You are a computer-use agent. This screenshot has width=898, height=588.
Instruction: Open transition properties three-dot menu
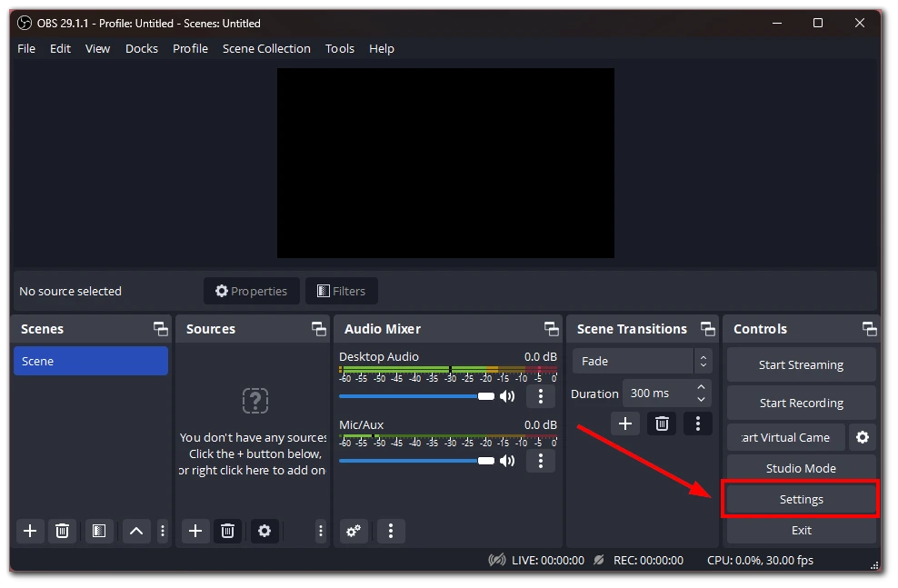point(697,424)
